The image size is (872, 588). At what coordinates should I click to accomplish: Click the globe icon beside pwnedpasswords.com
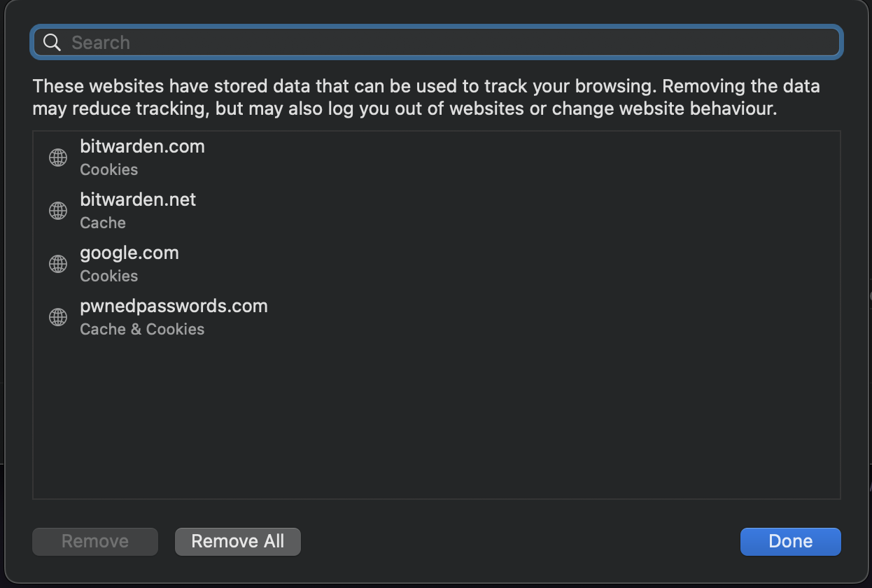(58, 317)
